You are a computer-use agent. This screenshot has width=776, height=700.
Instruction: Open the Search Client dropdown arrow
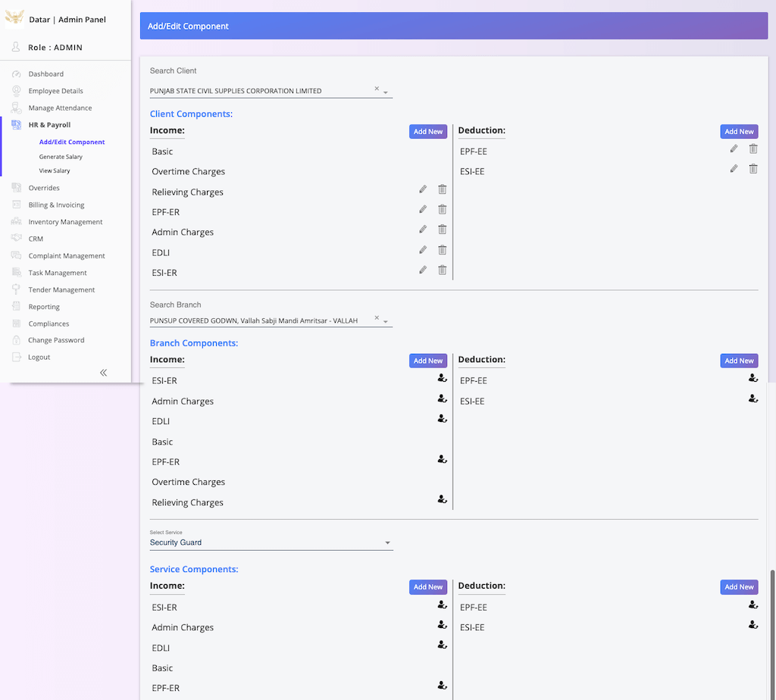[x=386, y=92]
